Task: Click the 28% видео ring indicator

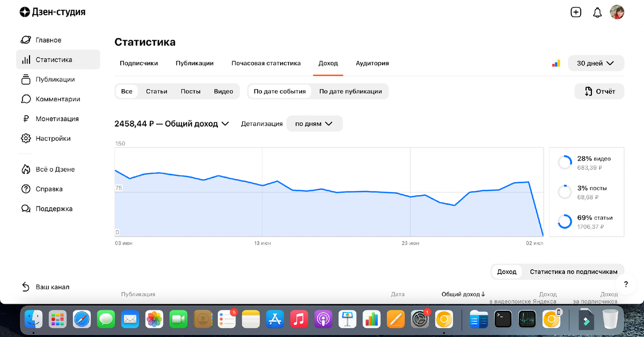Action: pyautogui.click(x=565, y=163)
